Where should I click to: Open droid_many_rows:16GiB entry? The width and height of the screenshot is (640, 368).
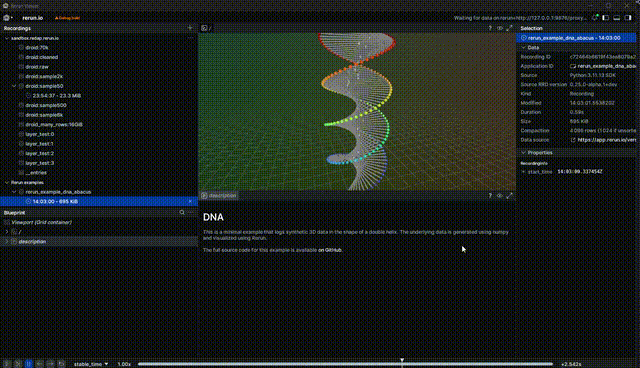54,125
